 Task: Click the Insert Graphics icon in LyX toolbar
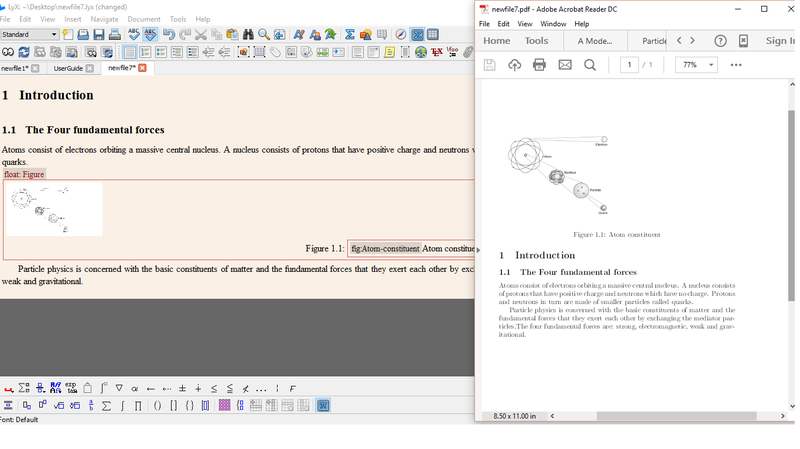click(365, 34)
